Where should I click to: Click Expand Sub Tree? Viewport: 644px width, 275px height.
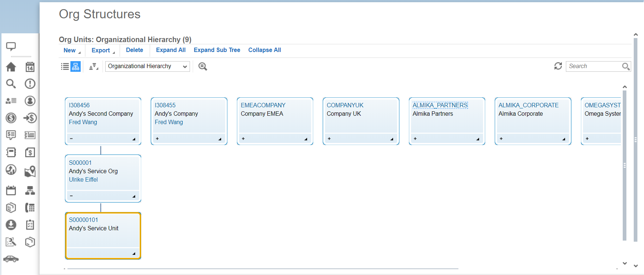click(217, 50)
